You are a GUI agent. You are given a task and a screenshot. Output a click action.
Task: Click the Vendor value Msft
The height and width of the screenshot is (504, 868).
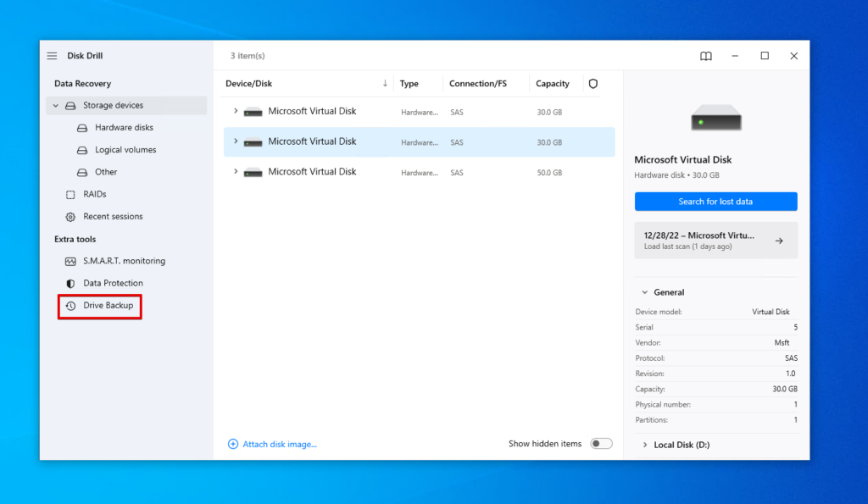coord(782,343)
